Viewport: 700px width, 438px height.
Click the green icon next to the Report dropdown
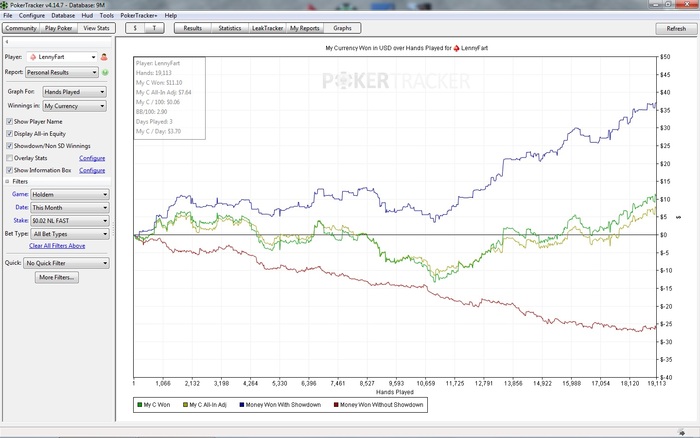pos(105,72)
